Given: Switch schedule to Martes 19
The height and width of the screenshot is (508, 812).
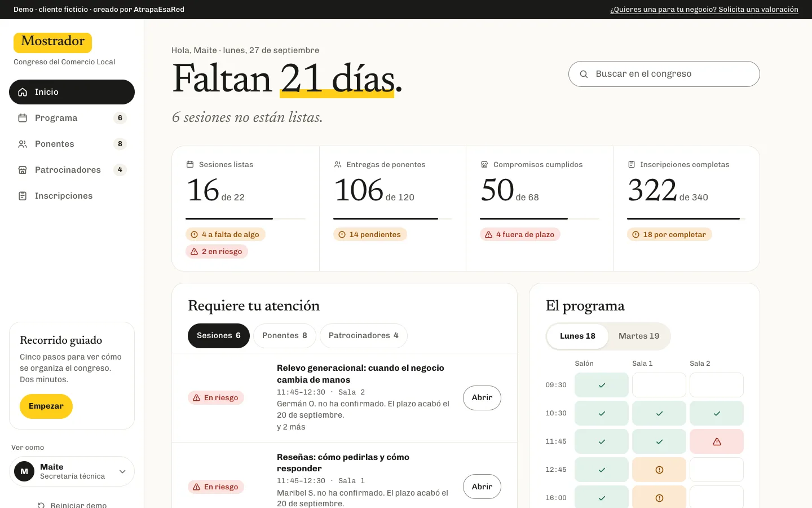Looking at the screenshot, I should pos(639,336).
